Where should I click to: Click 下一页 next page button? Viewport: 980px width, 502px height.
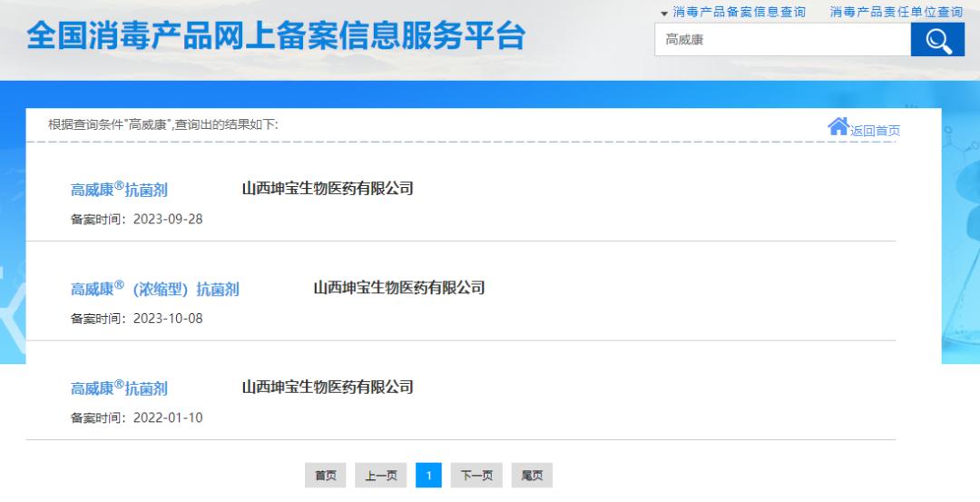click(476, 475)
